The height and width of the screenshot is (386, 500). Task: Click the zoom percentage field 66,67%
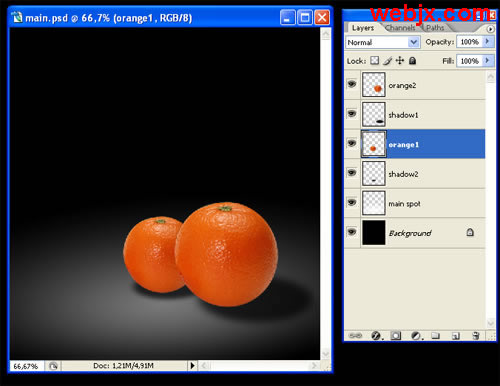point(26,366)
